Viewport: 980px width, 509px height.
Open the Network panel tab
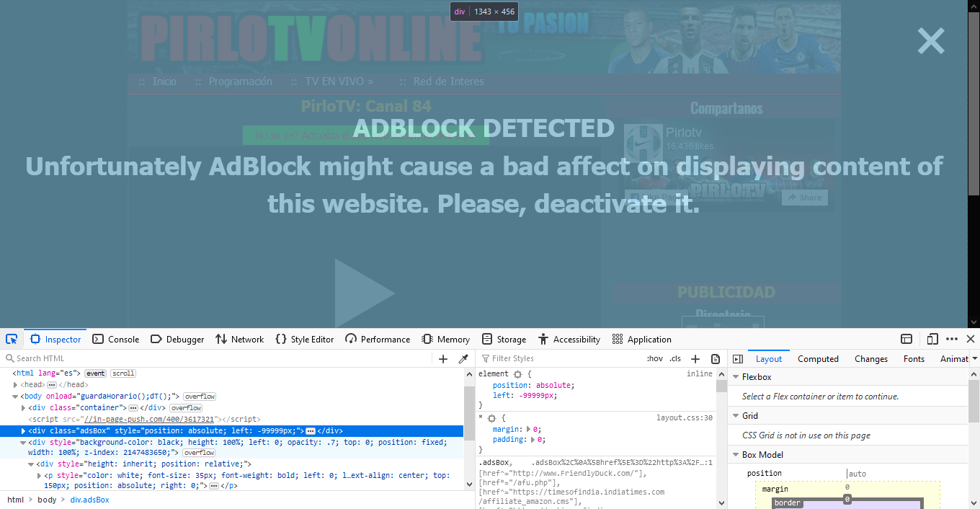point(240,339)
